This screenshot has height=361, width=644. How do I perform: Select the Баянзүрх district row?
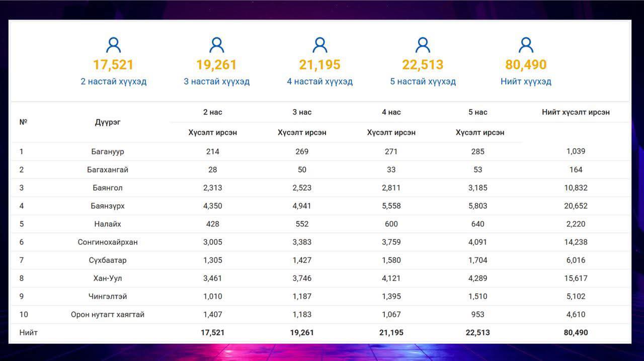pos(320,206)
